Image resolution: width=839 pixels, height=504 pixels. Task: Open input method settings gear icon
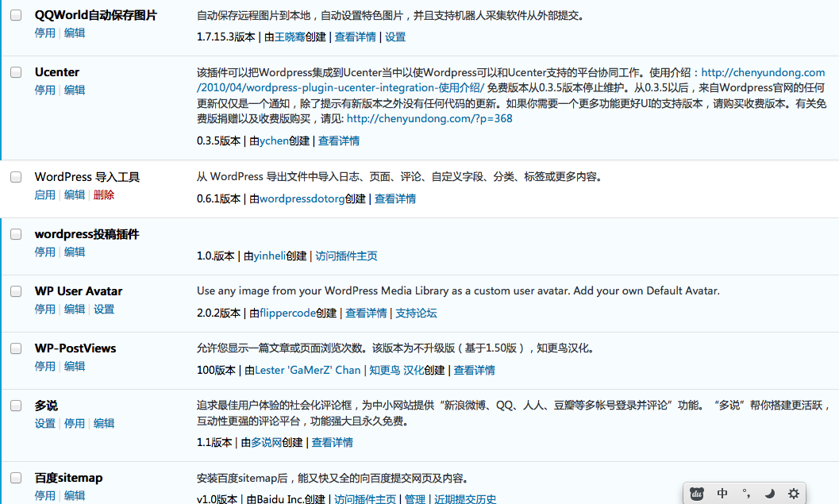point(794,494)
